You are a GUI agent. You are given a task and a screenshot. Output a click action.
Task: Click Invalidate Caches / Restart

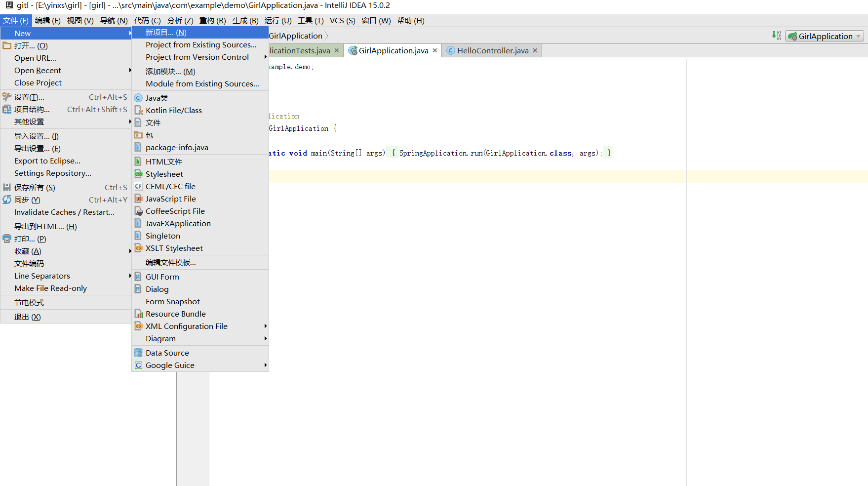tap(66, 212)
